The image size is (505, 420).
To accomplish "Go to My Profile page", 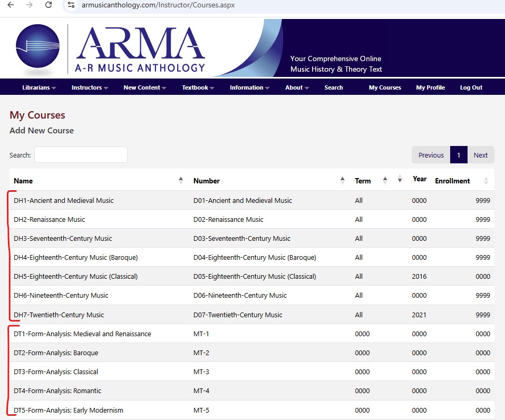I will coord(430,87).
